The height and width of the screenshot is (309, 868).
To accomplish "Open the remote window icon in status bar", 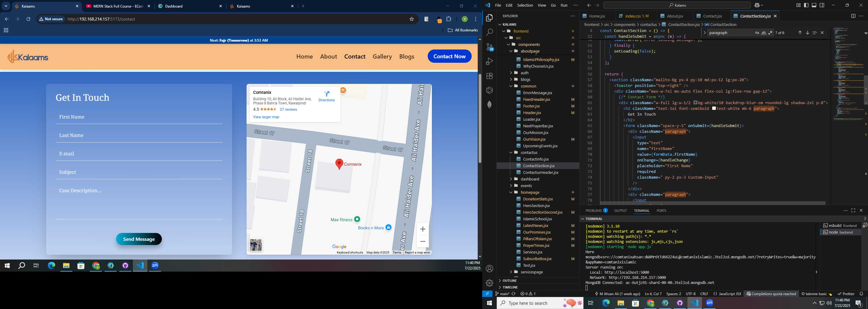I will [487, 294].
